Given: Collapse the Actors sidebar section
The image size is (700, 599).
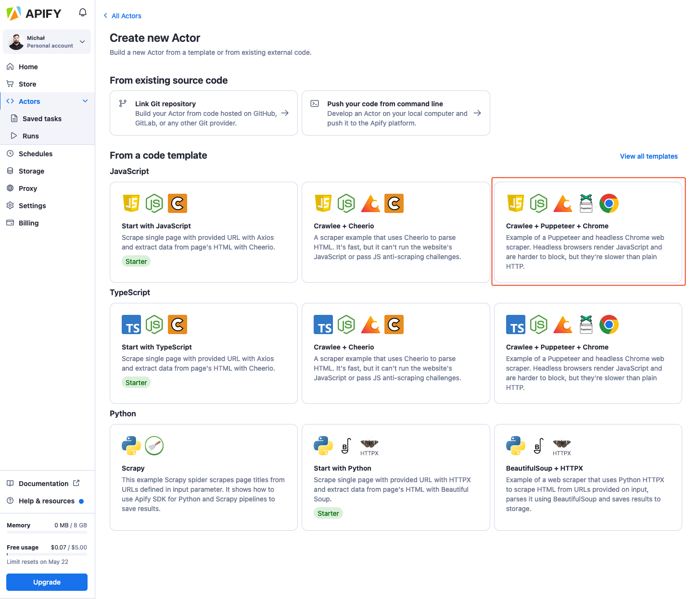Looking at the screenshot, I should [x=85, y=101].
